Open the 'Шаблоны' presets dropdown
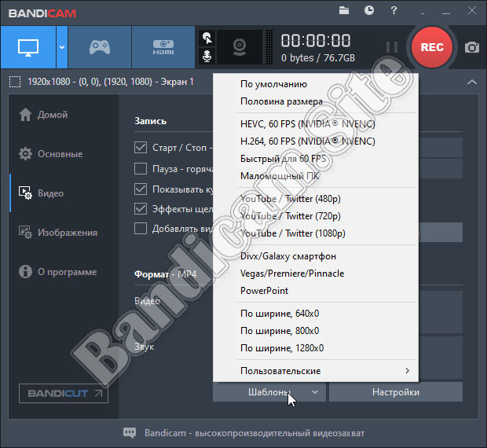Screen dimensions: 487x448 pos(269,392)
